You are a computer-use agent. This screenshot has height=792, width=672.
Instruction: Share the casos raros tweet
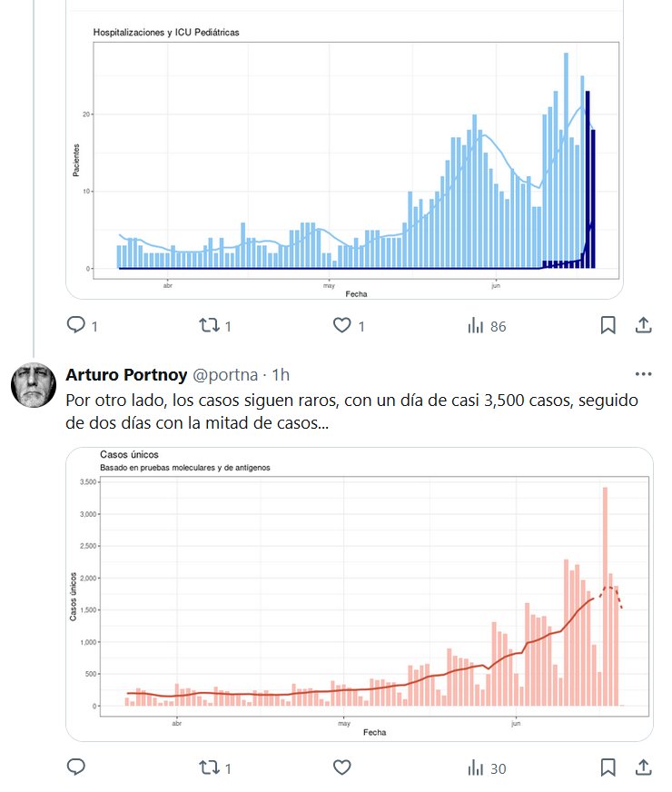pyautogui.click(x=642, y=767)
